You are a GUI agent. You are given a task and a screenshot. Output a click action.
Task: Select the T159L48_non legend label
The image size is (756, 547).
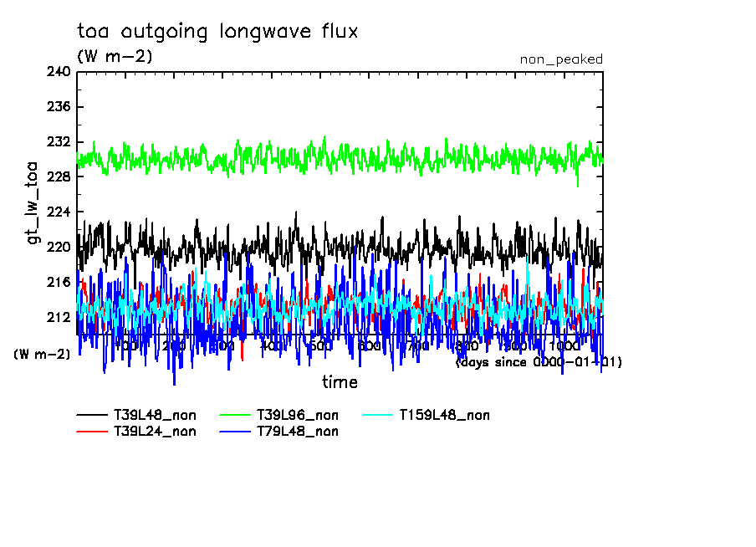[x=445, y=415]
